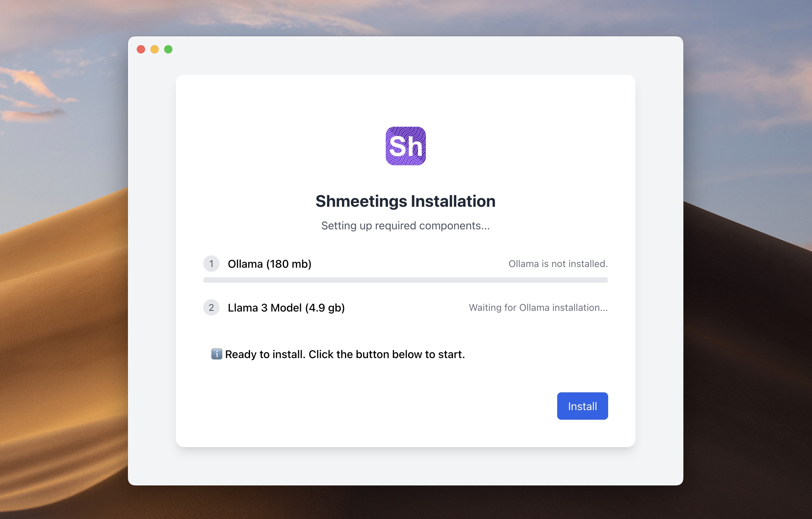
Task: Click the green zoom window control
Action: click(x=168, y=49)
